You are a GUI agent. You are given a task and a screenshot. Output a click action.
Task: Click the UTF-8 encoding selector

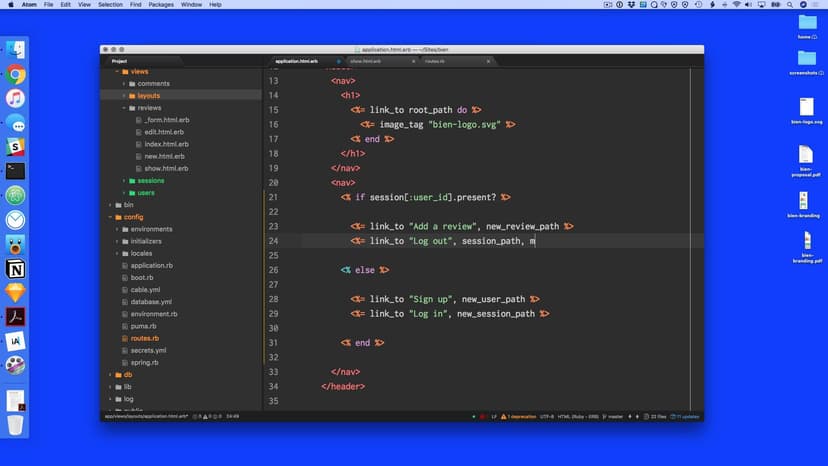coord(547,416)
